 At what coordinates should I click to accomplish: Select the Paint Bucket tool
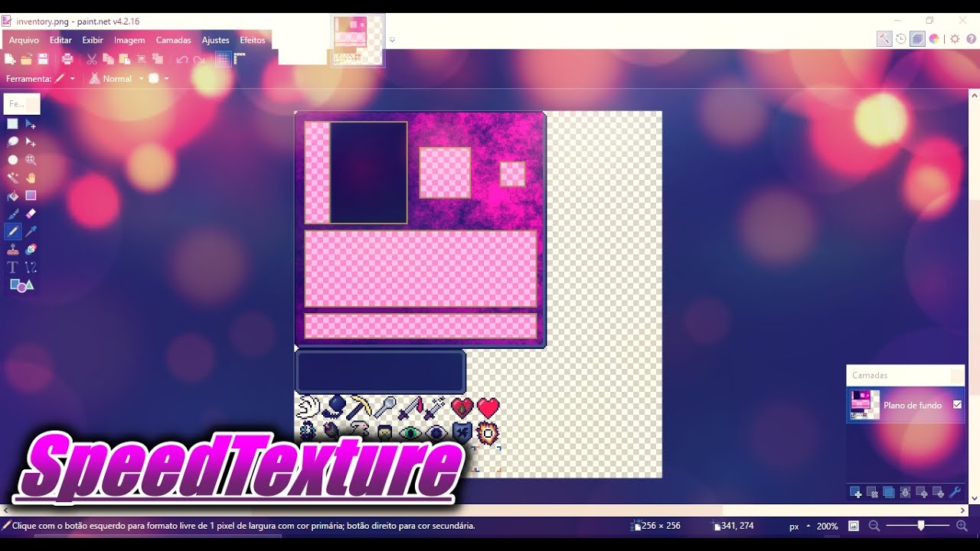(13, 196)
